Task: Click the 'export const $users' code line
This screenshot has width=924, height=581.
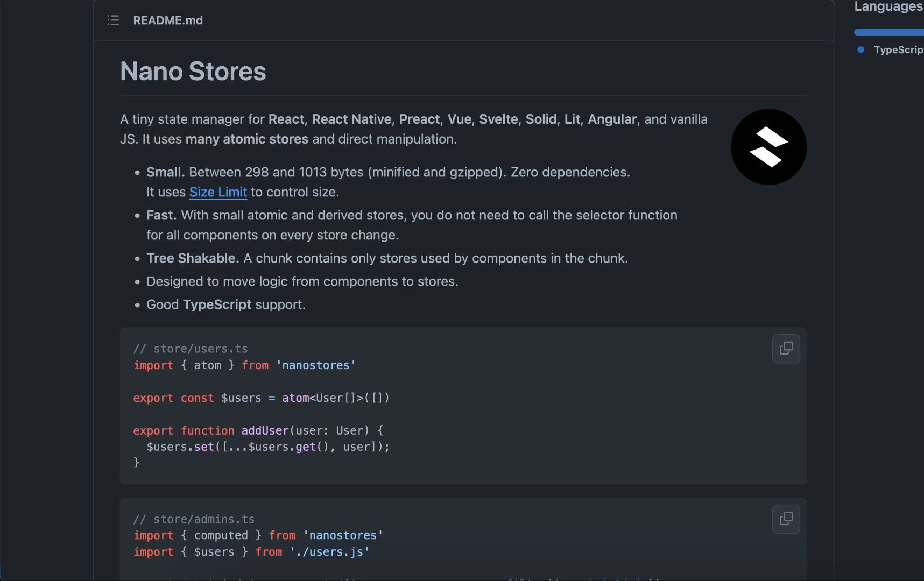Action: [261, 398]
